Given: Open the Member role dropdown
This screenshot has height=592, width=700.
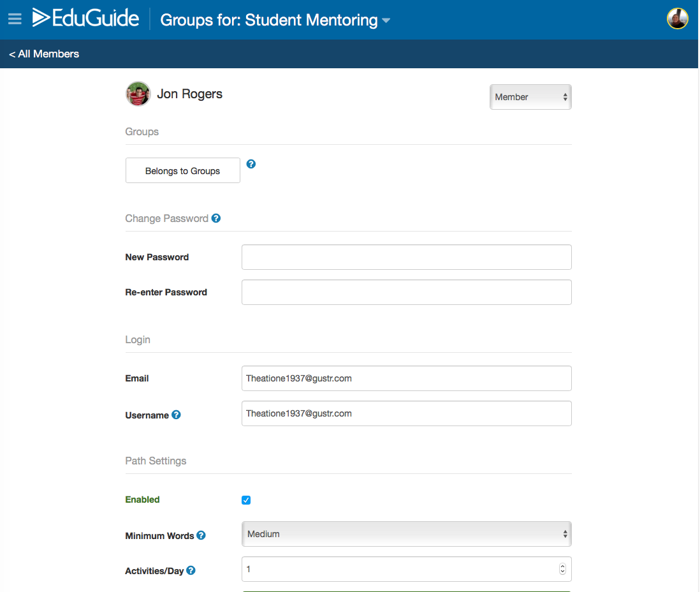Looking at the screenshot, I should [530, 97].
